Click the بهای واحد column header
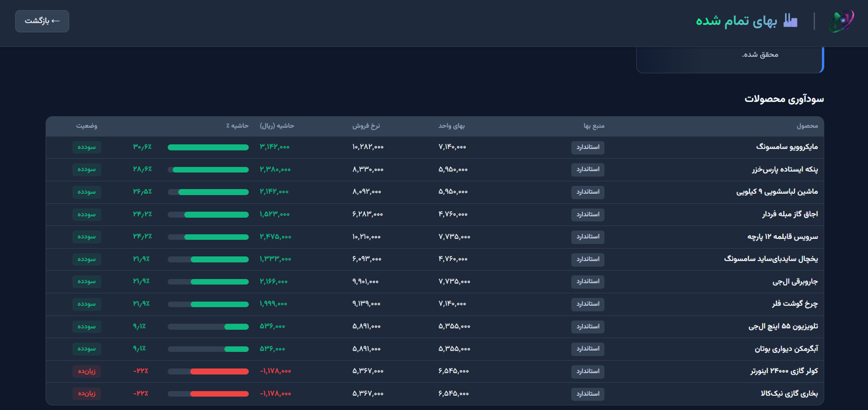The width and height of the screenshot is (868, 410). tap(452, 126)
